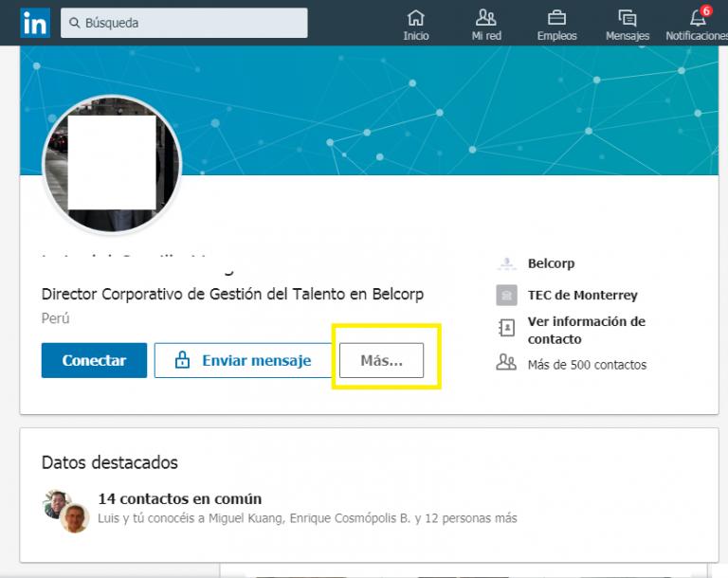Open the 14 contactos en común link
This screenshot has height=578, width=728.
point(179,498)
